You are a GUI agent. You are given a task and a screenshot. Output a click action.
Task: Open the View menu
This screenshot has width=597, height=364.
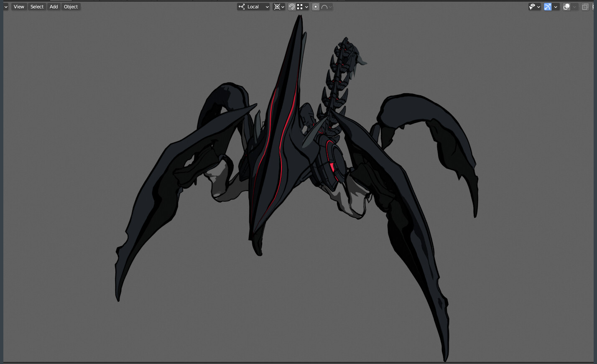click(18, 6)
